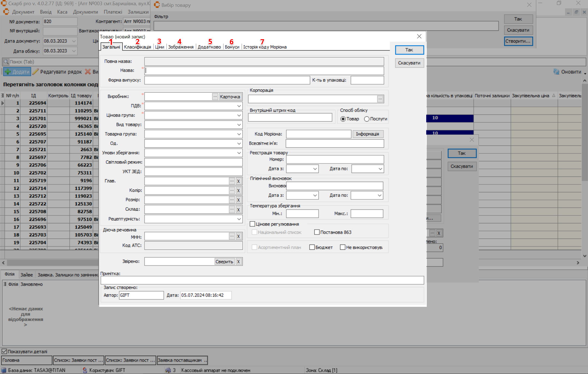Click into the Назва input field

[x=264, y=71]
